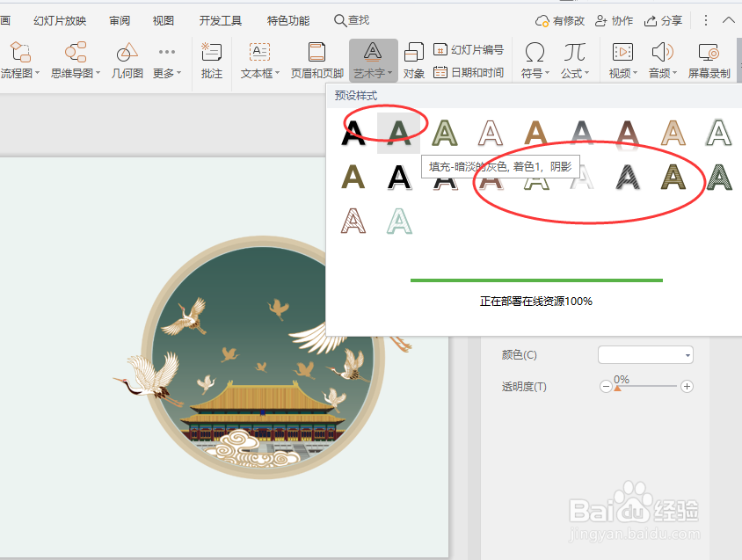Select the dark gray-green shadow WordArt preset
Image resolution: width=742 pixels, height=560 pixels.
coord(398,133)
